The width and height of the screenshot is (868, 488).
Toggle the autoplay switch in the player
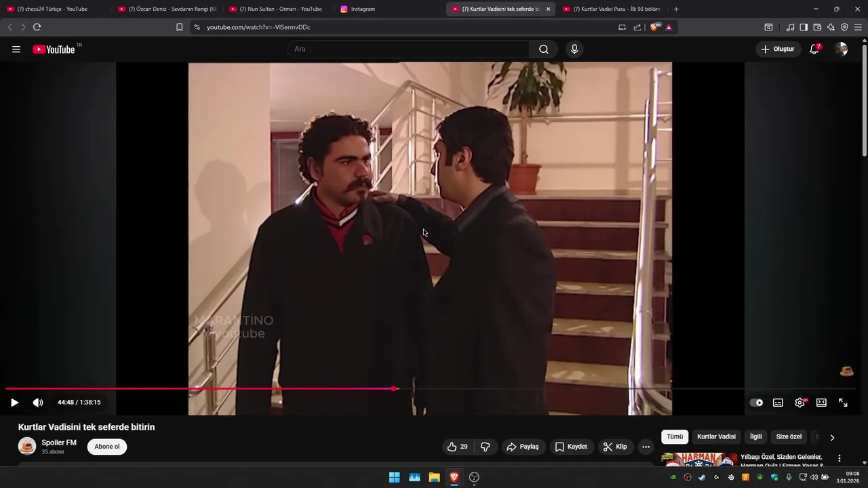[756, 403]
